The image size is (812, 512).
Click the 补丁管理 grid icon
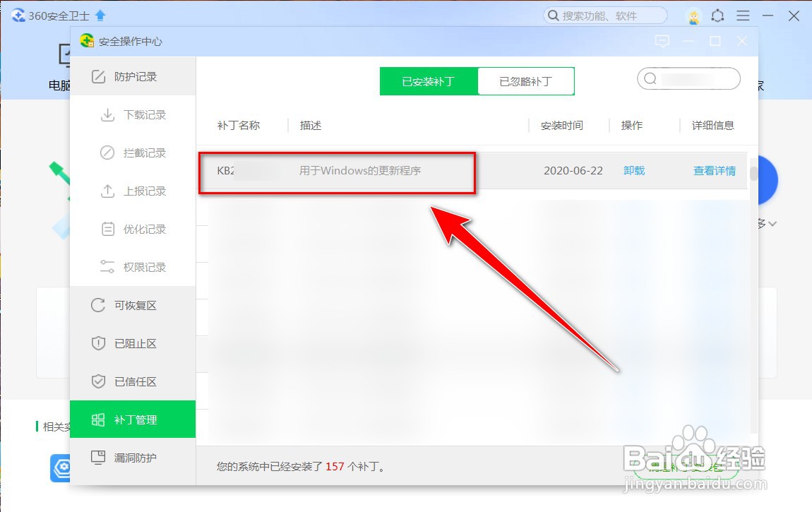coord(98,420)
